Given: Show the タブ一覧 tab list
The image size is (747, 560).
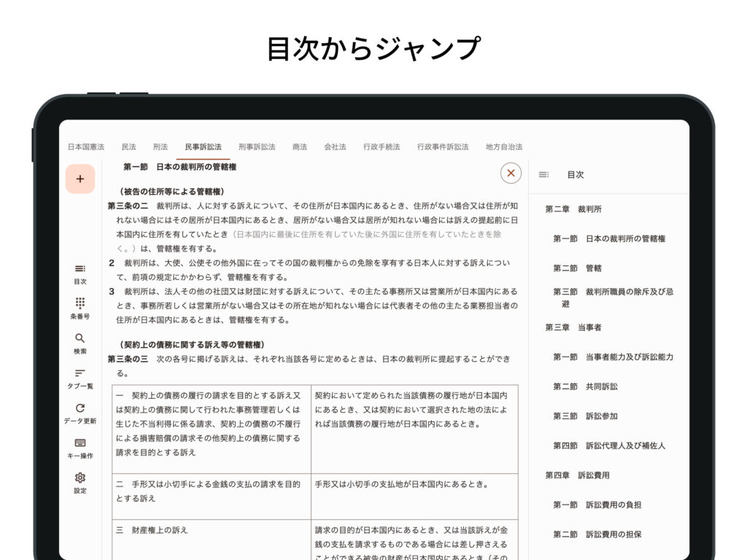Looking at the screenshot, I should tap(80, 379).
